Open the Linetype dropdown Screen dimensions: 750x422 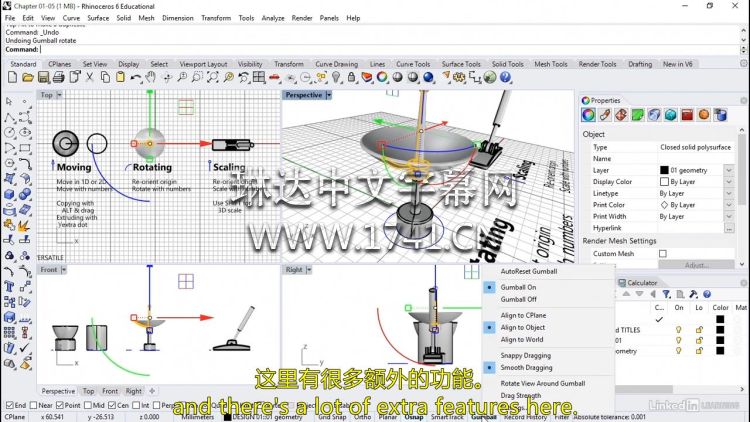pyautogui.click(x=728, y=193)
